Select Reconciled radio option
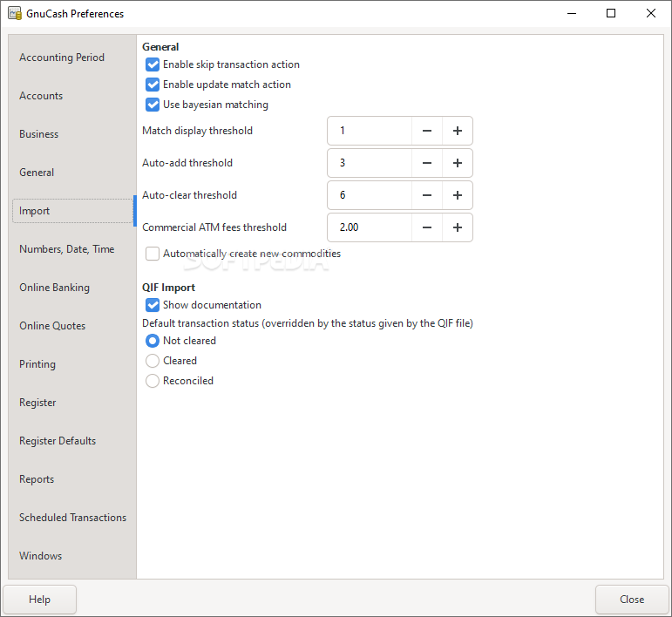Image resolution: width=672 pixels, height=617 pixels. tap(153, 381)
